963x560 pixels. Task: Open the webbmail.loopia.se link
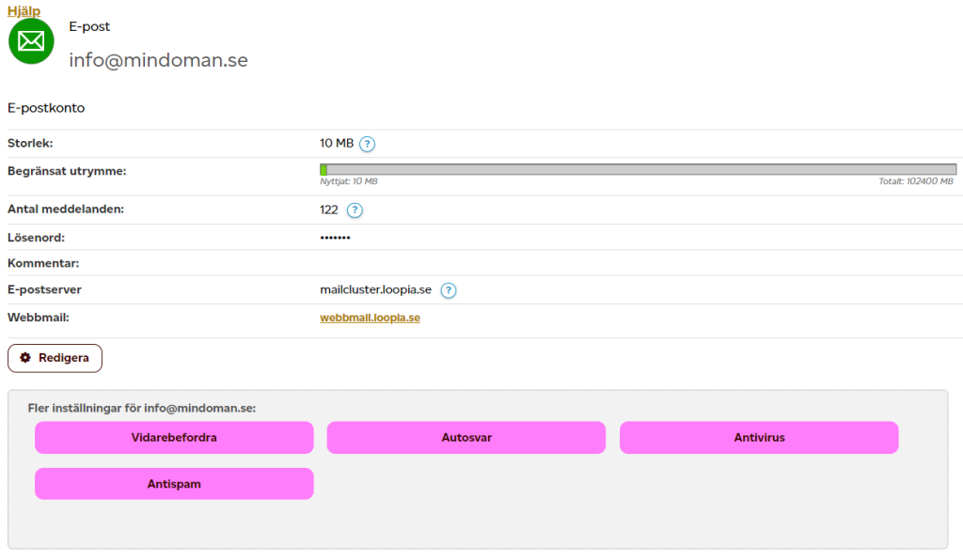[x=370, y=319]
